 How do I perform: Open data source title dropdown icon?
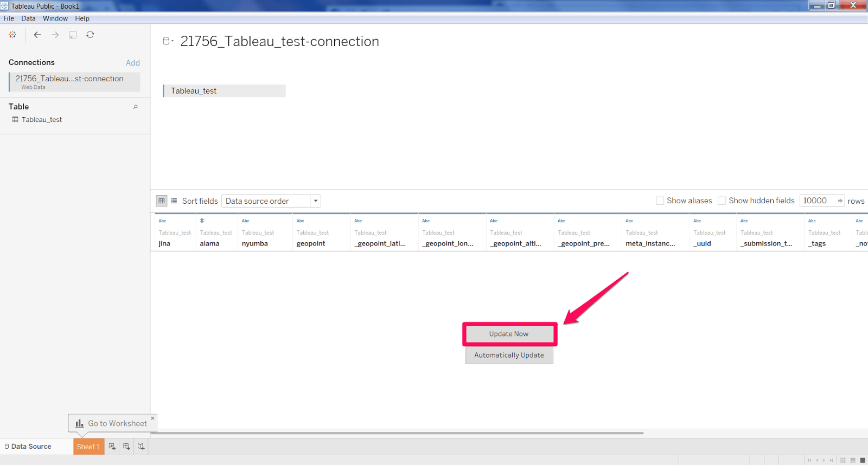(x=168, y=41)
